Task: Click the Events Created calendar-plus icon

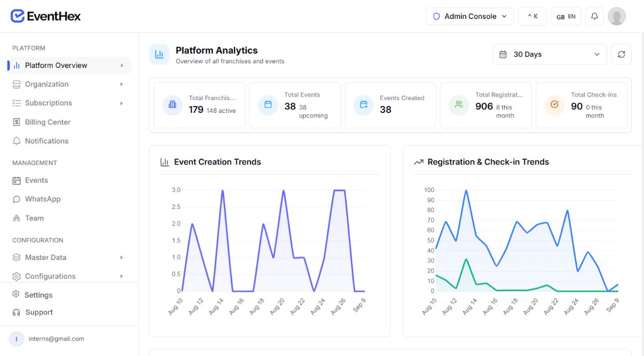Action: [364, 105]
